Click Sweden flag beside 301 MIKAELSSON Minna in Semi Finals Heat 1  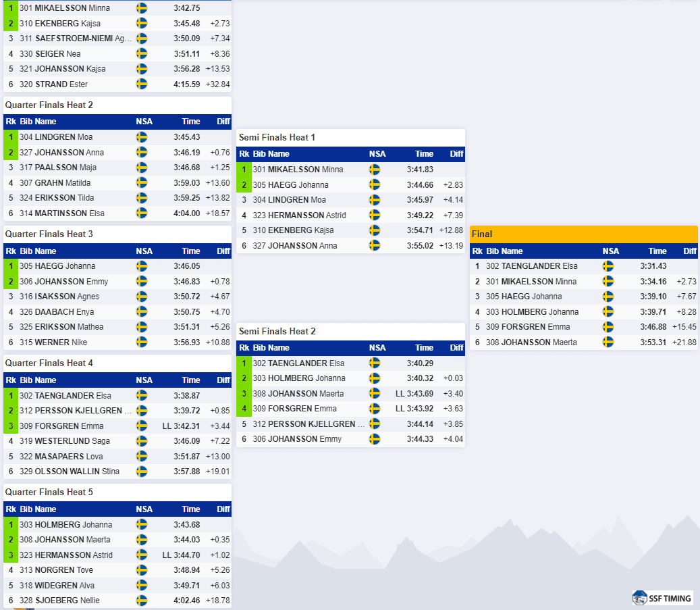coord(375,170)
